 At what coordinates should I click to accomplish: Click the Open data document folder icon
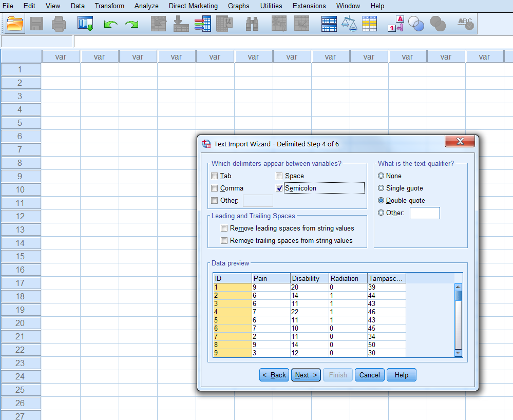[15, 24]
